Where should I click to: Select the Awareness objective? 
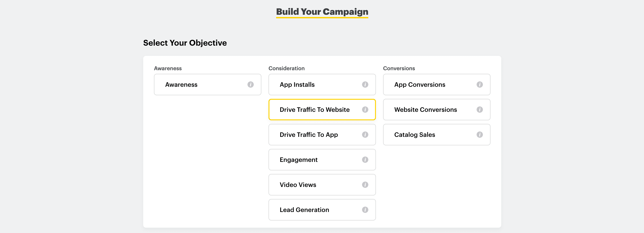click(x=181, y=85)
